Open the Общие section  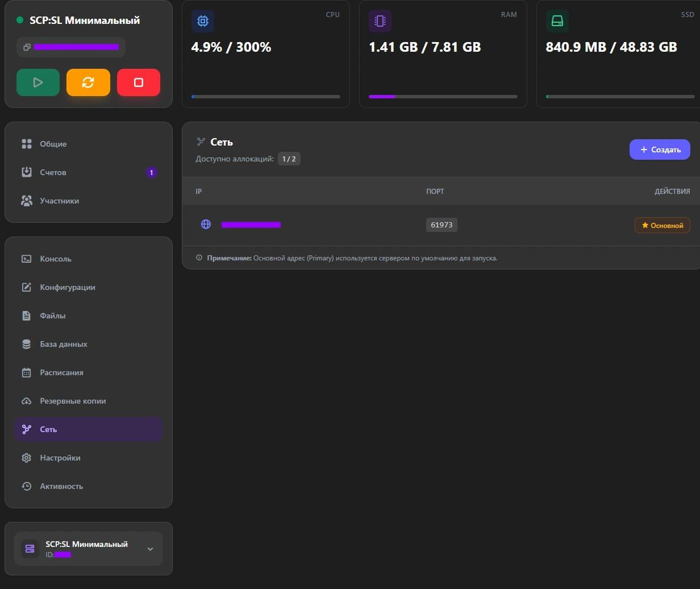[x=89, y=144]
